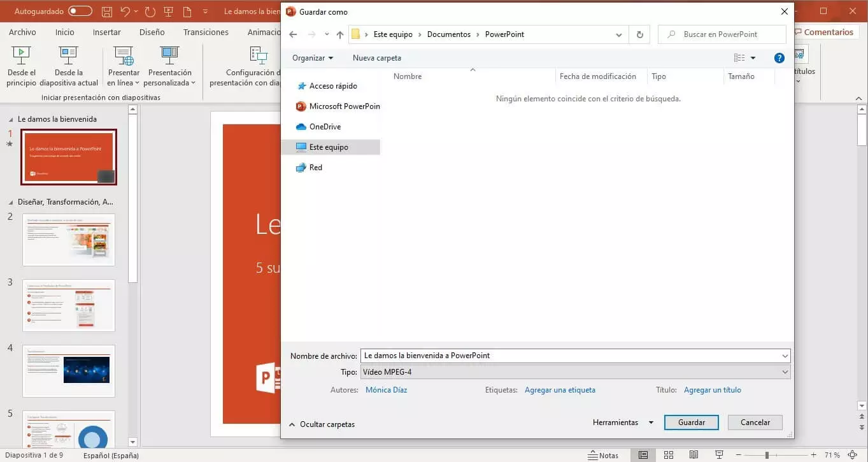Open the Insertar ribbon tab

(106, 32)
